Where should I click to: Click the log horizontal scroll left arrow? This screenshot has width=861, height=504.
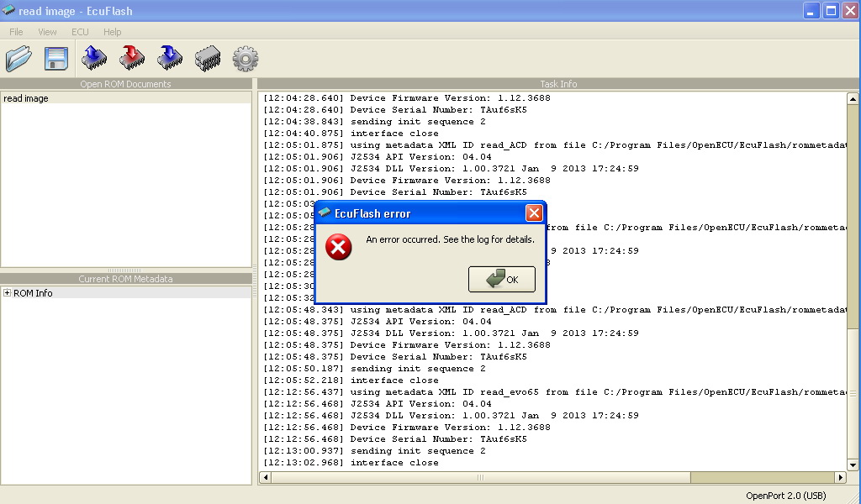266,478
